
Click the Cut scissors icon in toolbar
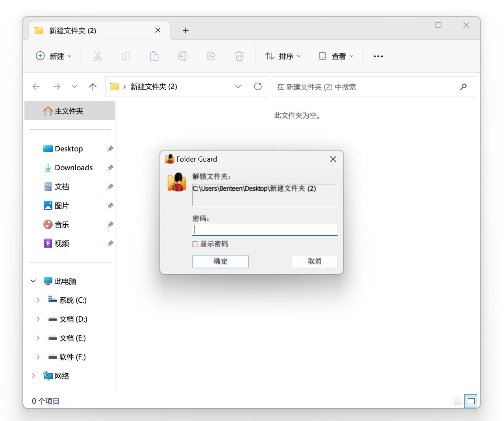[98, 56]
